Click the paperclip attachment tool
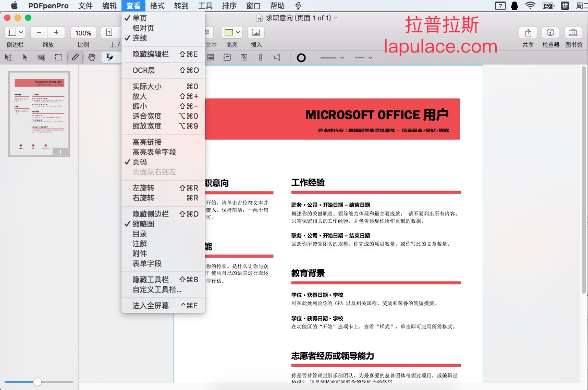The image size is (588, 390). click(x=260, y=57)
